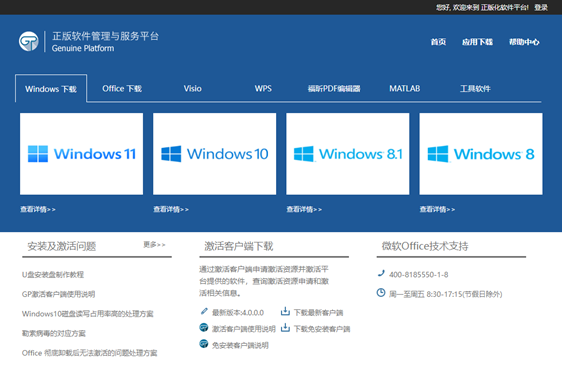Screen dimensions: 562x368
Task: Click 查看详情 under Windows 11
Action: (38, 209)
